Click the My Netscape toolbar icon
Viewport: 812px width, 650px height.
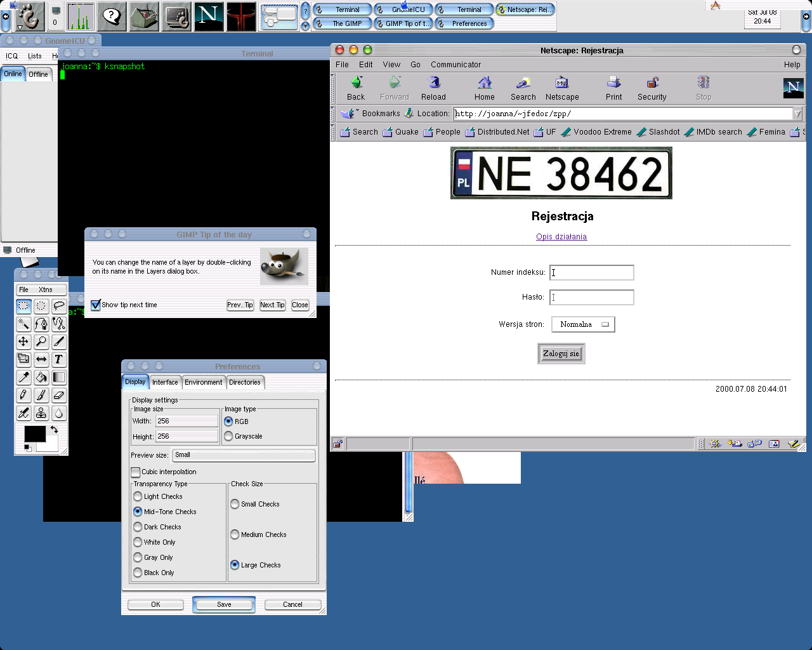[562, 88]
